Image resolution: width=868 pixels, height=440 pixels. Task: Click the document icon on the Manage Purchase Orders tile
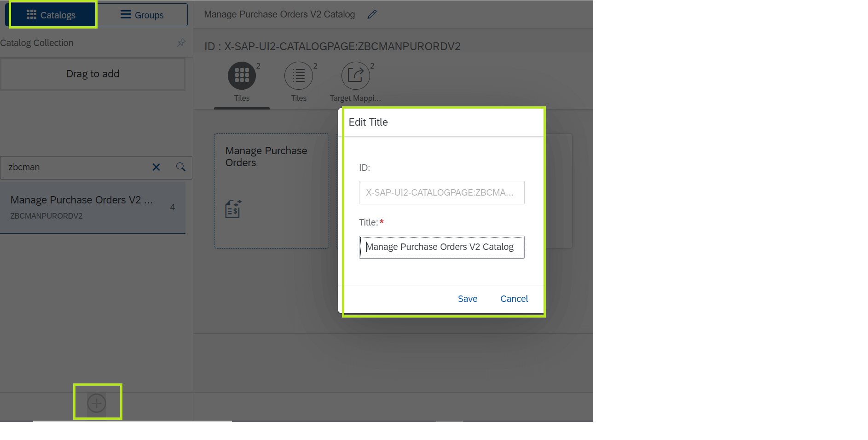(233, 208)
